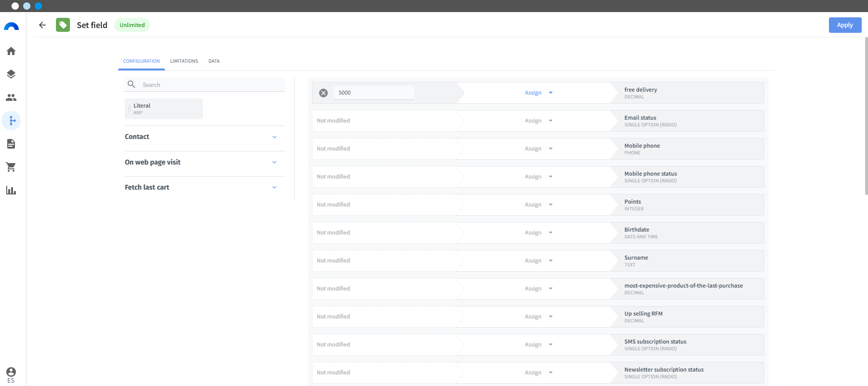Open Assign dropdown for Surname

click(539, 261)
